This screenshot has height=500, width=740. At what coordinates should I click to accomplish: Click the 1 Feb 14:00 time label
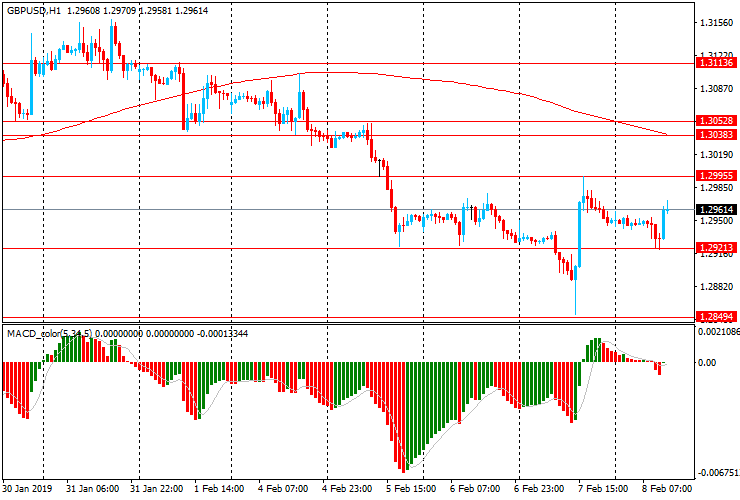218,490
